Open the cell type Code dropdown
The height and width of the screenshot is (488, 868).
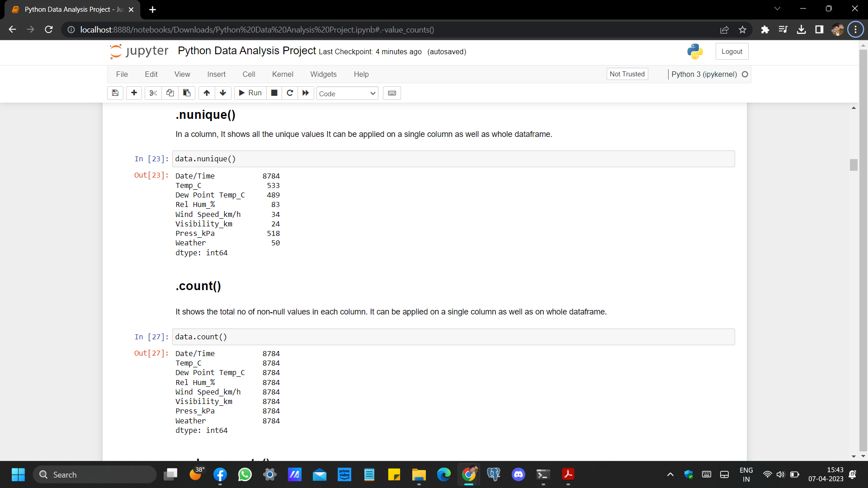point(347,94)
